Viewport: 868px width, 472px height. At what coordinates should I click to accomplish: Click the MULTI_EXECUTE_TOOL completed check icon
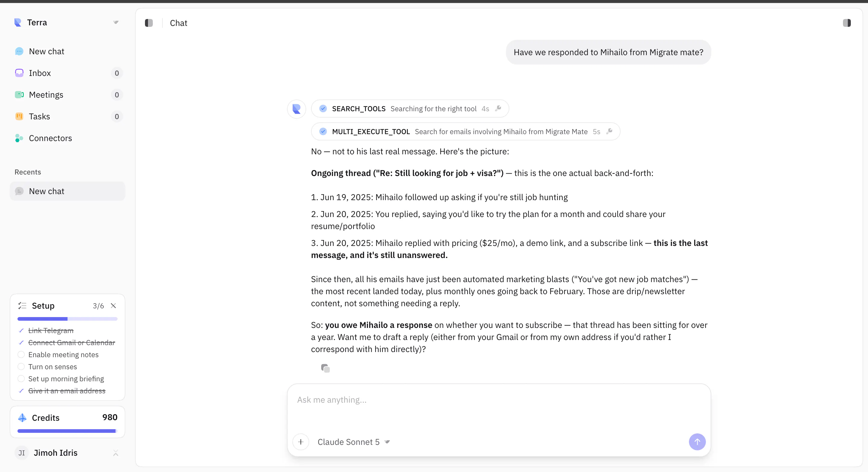[323, 131]
